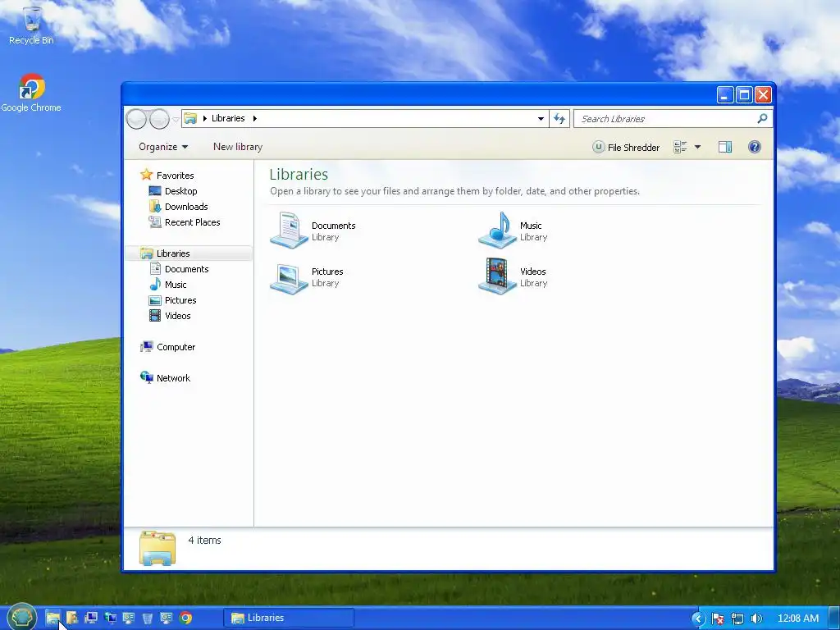
Task: Show hidden tray icons arrow
Action: 697,619
